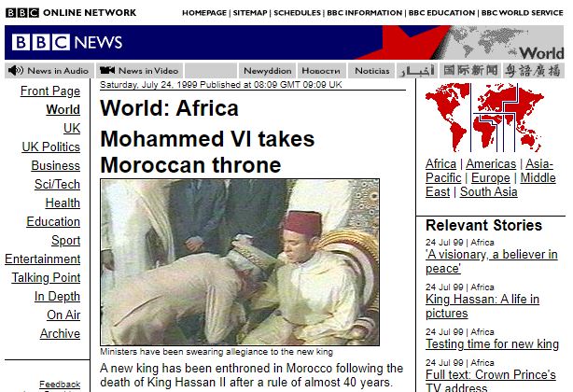Open the Americas region link
The image size is (573, 392).
[491, 164]
